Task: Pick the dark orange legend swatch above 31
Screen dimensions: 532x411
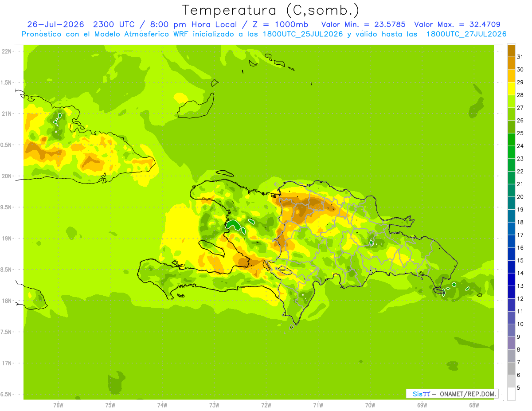Action: [x=511, y=50]
